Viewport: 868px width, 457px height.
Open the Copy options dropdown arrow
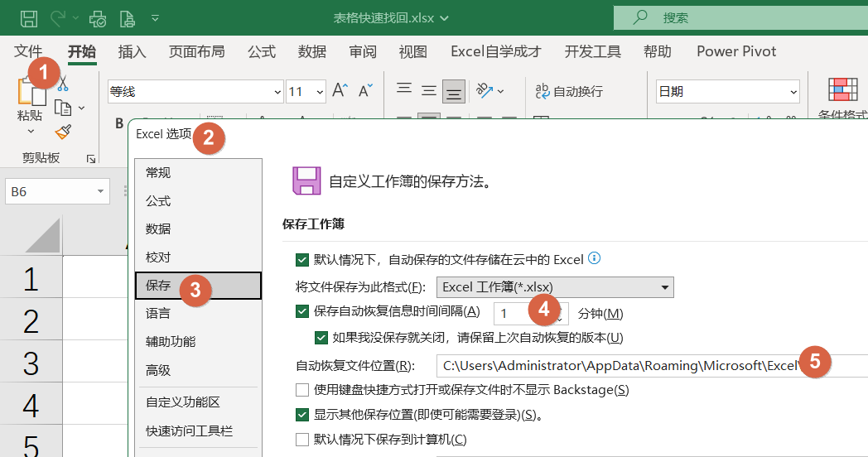pos(82,108)
